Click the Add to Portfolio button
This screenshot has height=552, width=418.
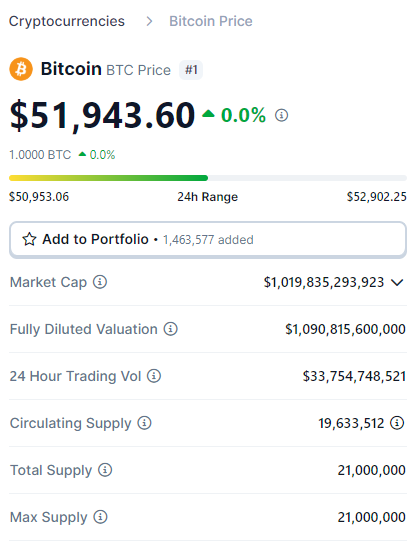click(x=208, y=240)
